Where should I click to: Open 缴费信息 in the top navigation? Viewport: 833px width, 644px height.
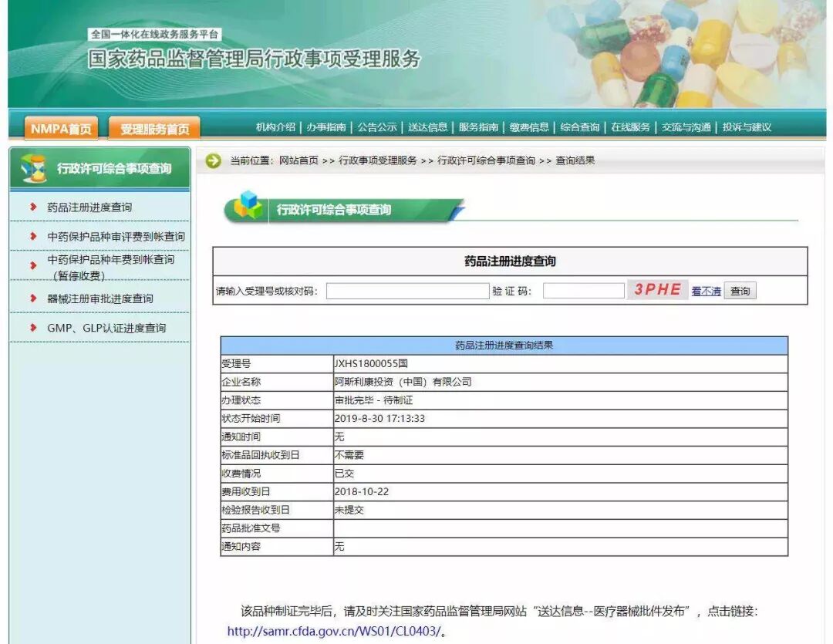point(529,127)
